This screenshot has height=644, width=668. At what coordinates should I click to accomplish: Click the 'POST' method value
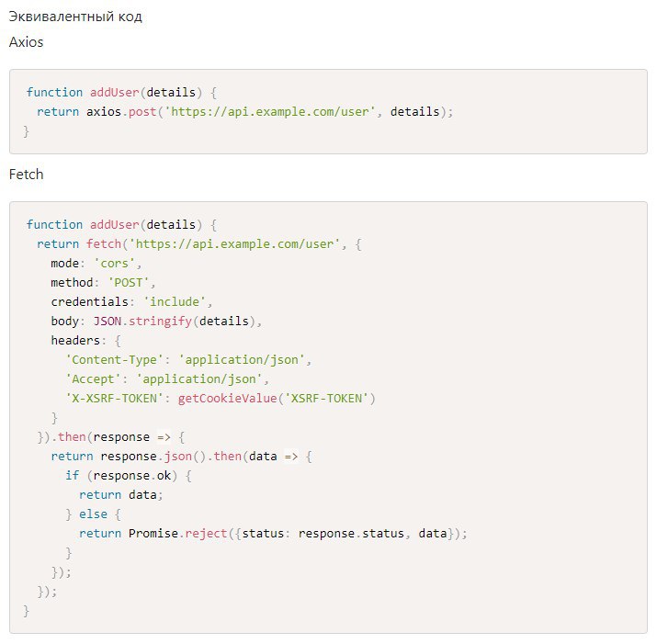click(131, 282)
